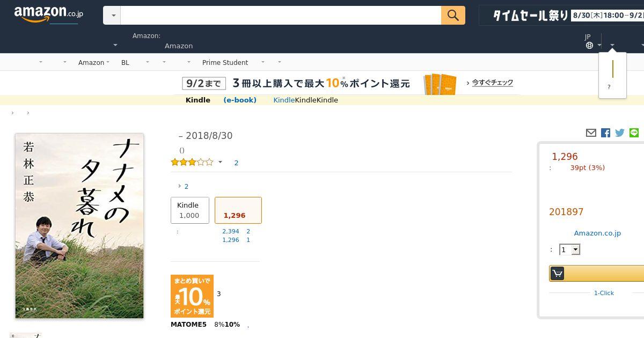Open the BL navigation menu item
Image resolution: width=644 pixels, height=338 pixels.
(125, 62)
